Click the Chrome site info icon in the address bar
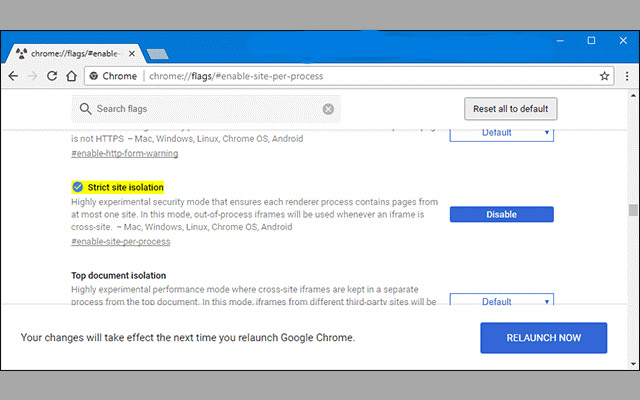The height and width of the screenshot is (400, 640). [93, 76]
